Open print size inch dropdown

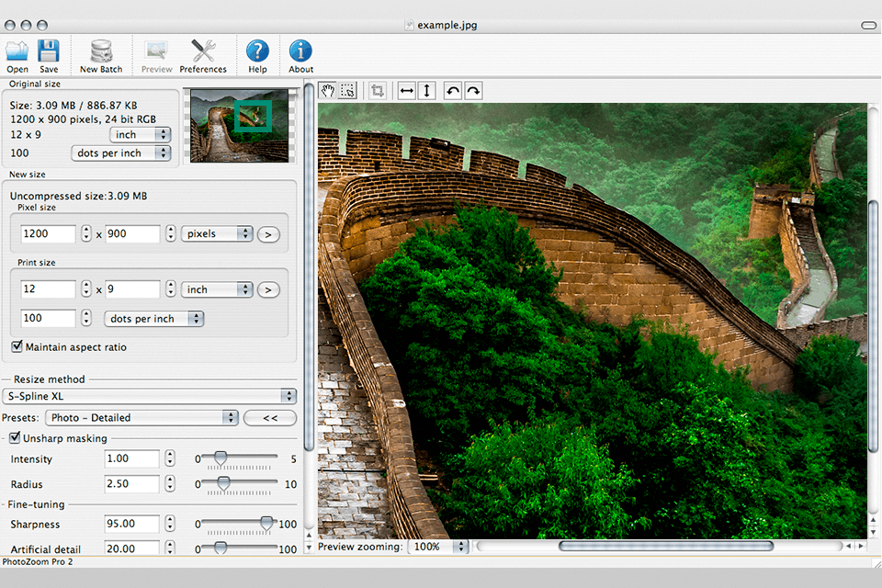[x=217, y=289]
